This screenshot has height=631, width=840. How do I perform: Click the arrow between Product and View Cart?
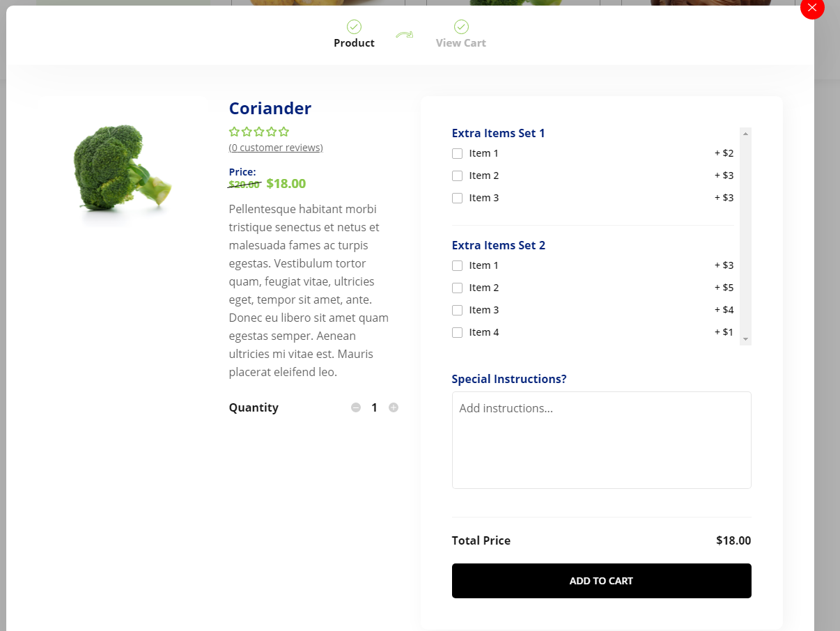405,35
